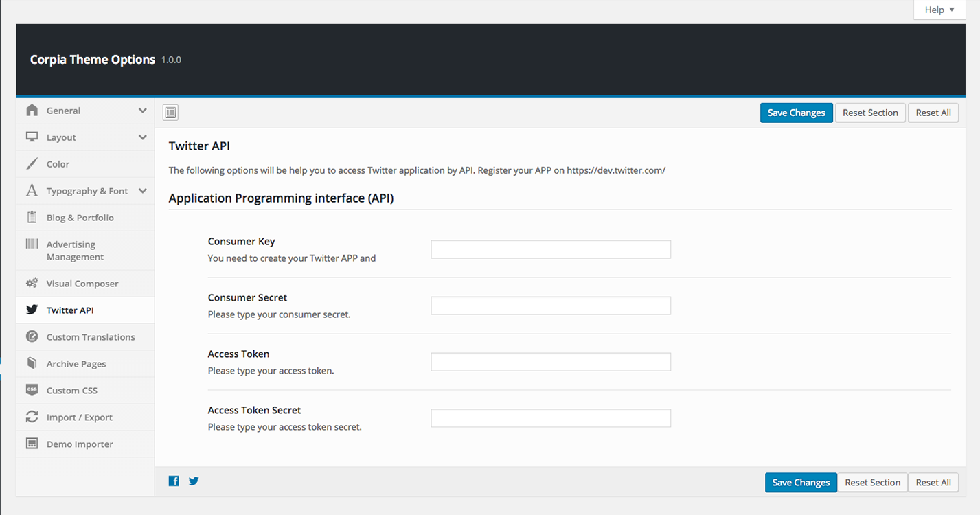This screenshot has height=515, width=980.
Task: Click the Import / Export refresh icon
Action: pos(32,417)
